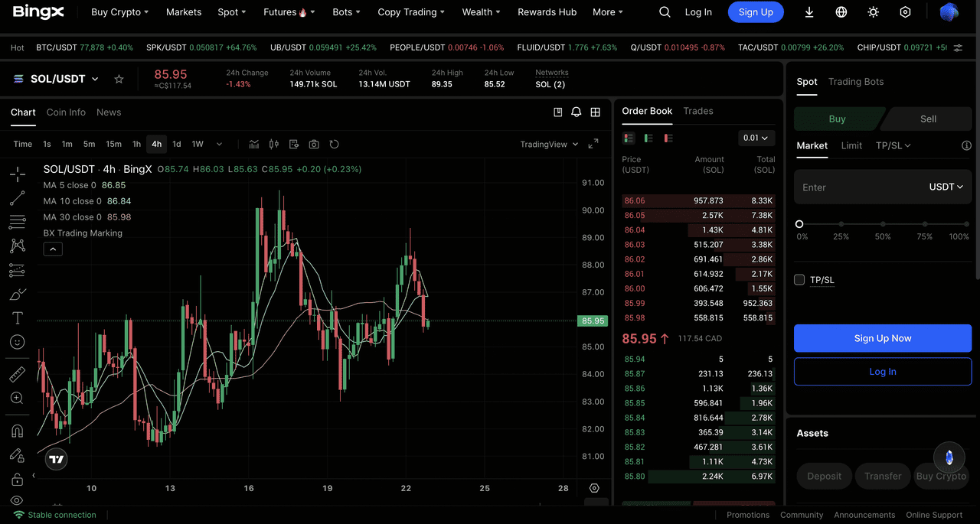980x524 pixels.
Task: Switch to the Trades tab
Action: point(697,111)
